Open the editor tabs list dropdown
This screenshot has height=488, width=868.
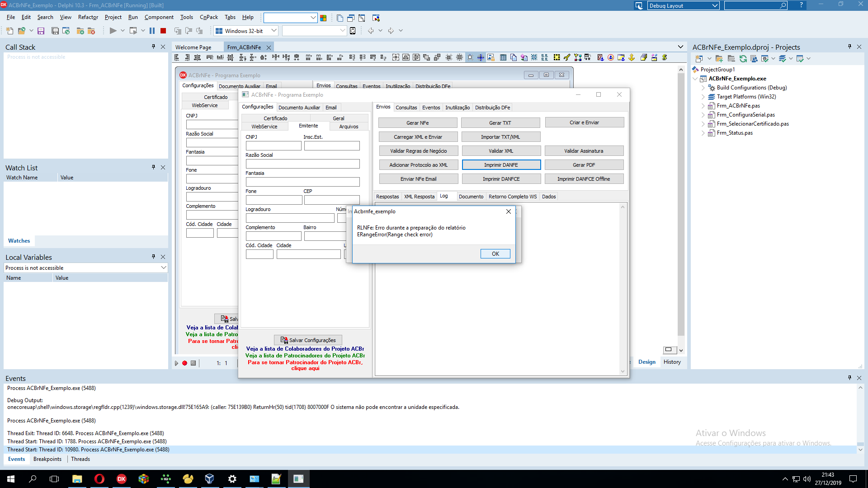pos(680,47)
